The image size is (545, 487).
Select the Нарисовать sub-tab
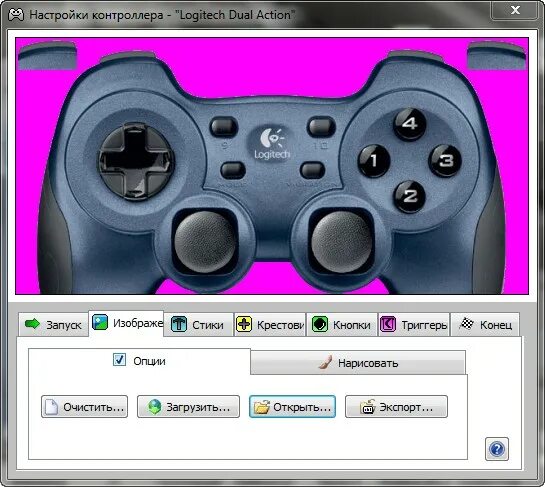coord(358,363)
